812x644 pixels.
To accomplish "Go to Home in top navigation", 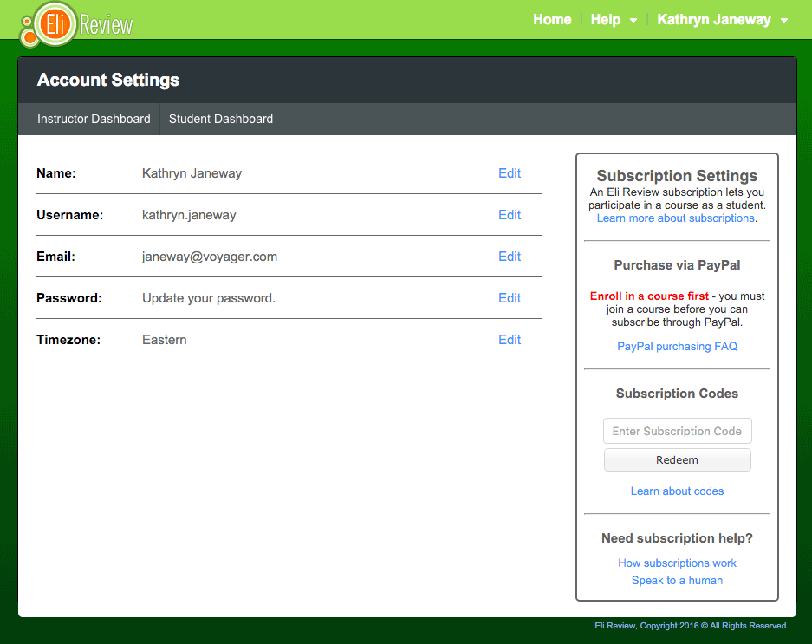I will (552, 20).
